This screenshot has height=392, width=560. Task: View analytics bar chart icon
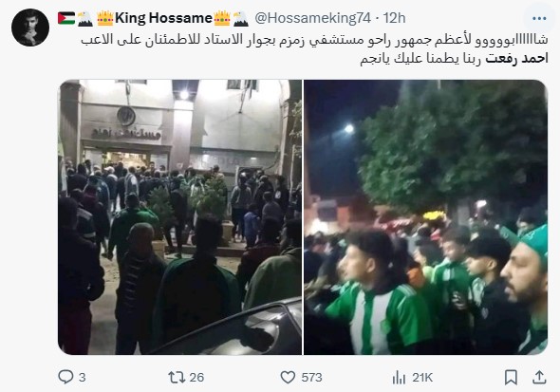pos(399,377)
